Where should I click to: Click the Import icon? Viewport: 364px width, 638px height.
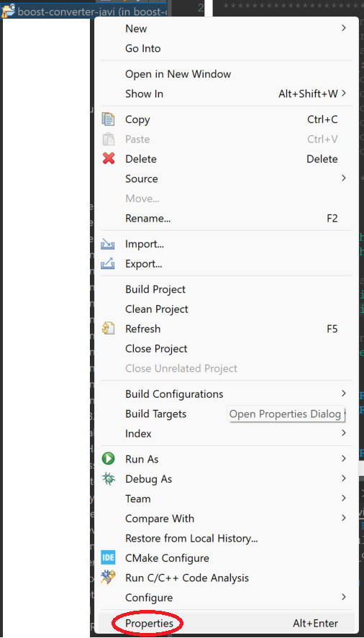coord(109,244)
